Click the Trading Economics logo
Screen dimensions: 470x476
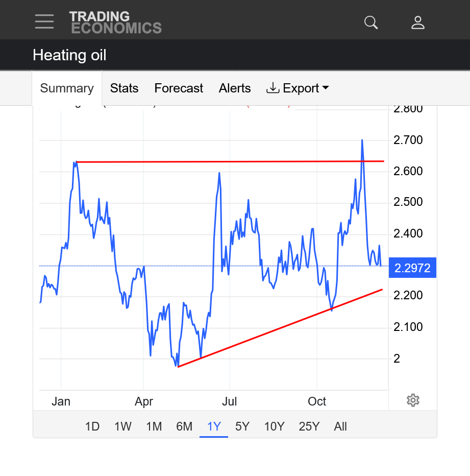click(x=115, y=22)
